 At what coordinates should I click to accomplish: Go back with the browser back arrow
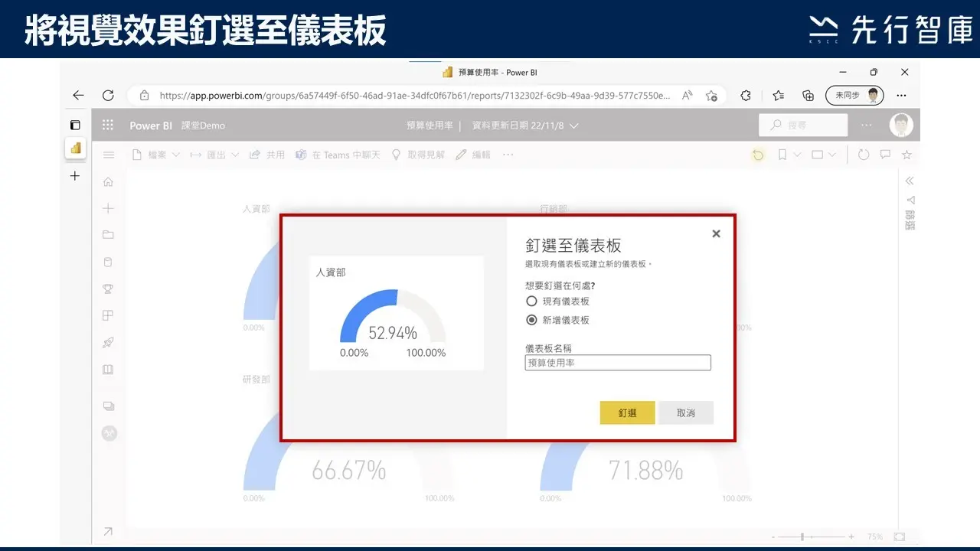pos(78,96)
